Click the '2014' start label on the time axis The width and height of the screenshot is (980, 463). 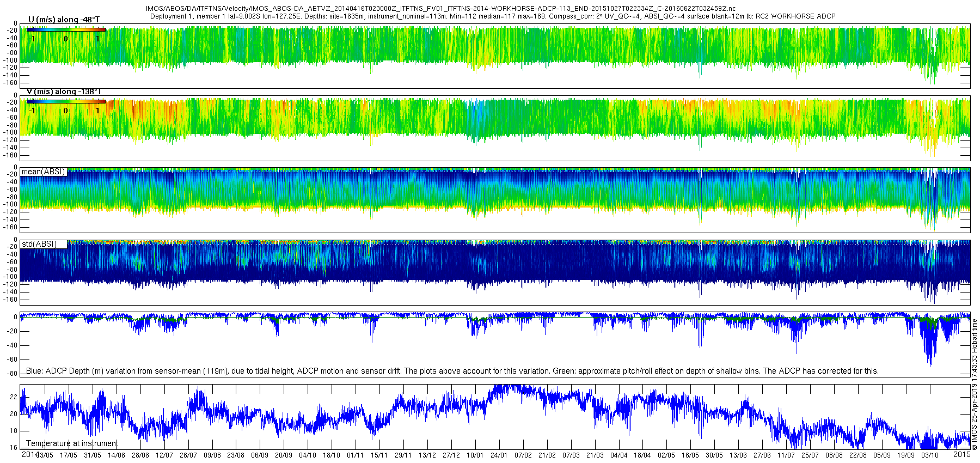point(30,454)
